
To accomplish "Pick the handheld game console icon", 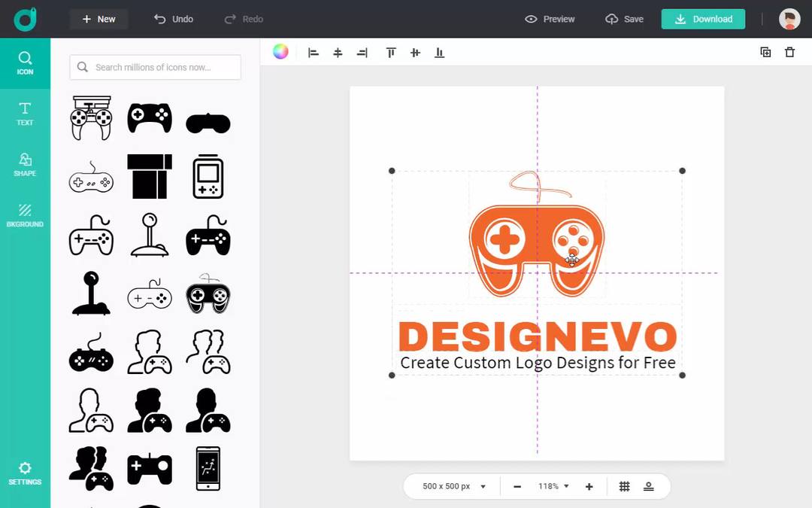I will click(208, 177).
